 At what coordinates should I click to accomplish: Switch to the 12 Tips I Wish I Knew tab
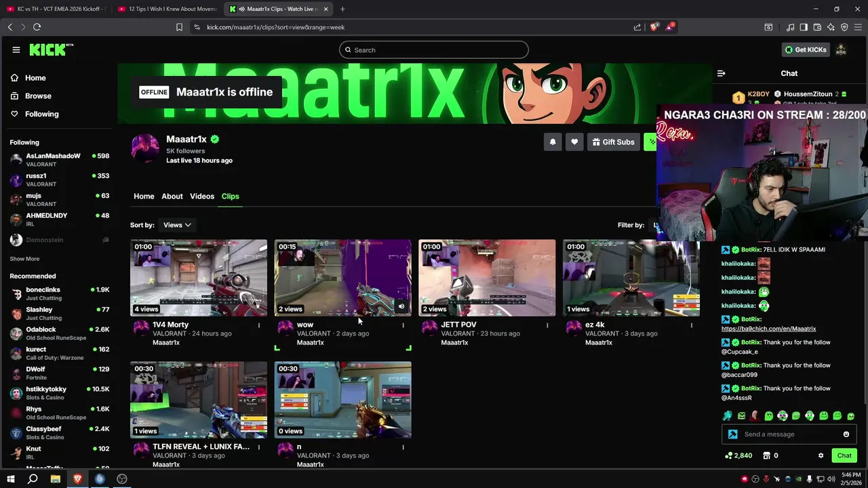(167, 9)
